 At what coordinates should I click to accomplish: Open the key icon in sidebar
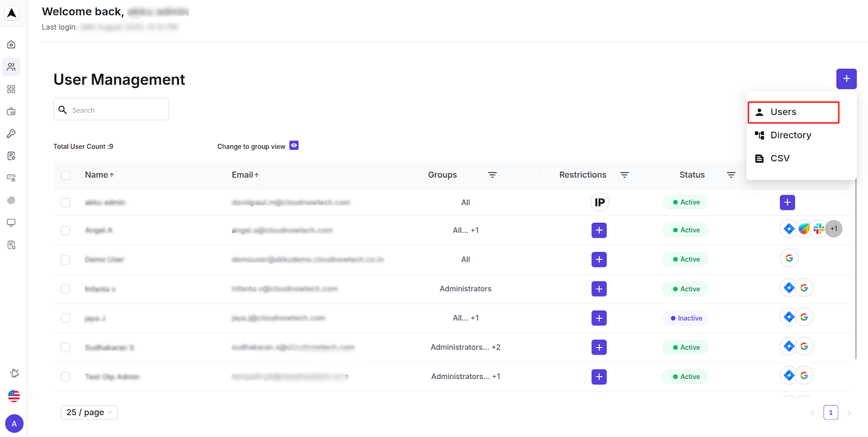(11, 133)
